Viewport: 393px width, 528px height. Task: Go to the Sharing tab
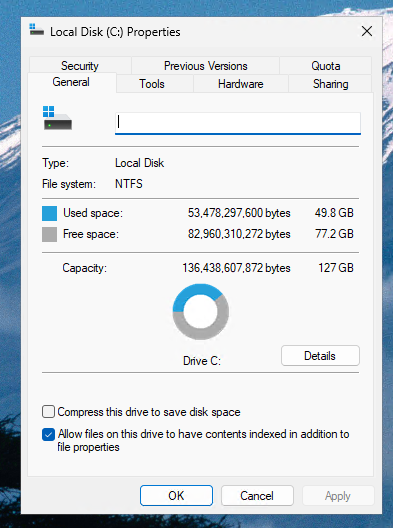[330, 84]
